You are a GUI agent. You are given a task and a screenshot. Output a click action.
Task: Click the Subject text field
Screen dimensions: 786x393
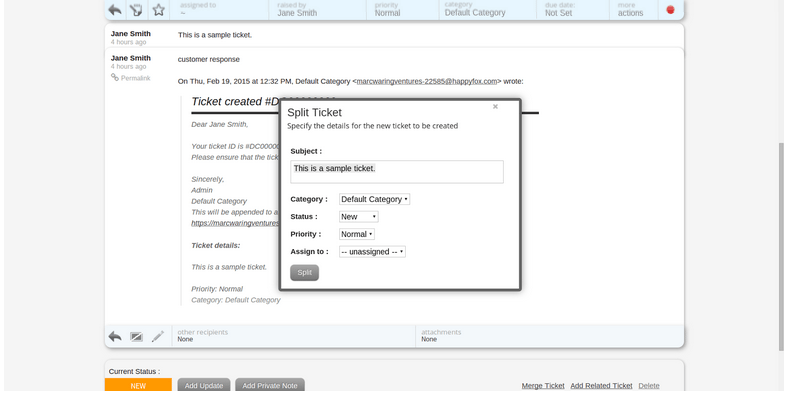click(x=397, y=172)
